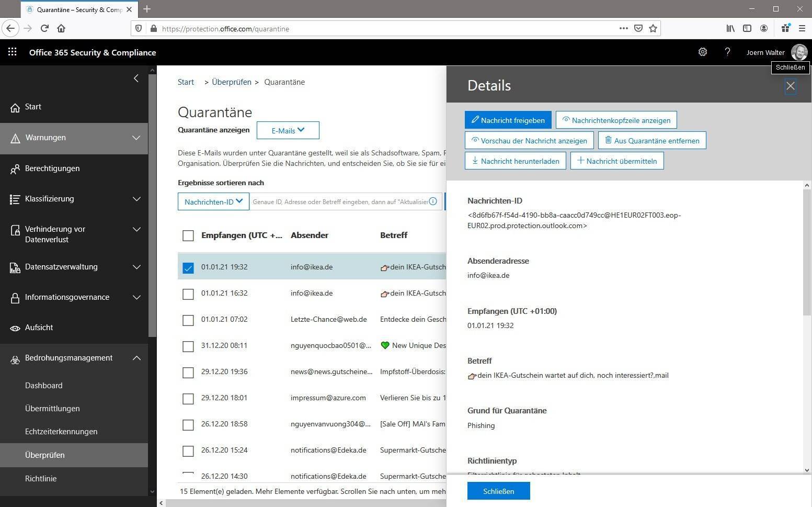Click the info icon beside search field
The width and height of the screenshot is (812, 507).
coord(433,201)
